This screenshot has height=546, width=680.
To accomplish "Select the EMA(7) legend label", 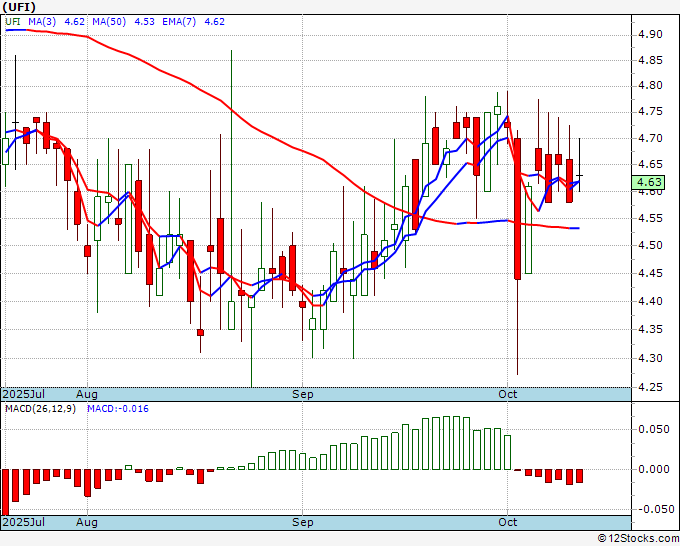I will click(x=179, y=21).
